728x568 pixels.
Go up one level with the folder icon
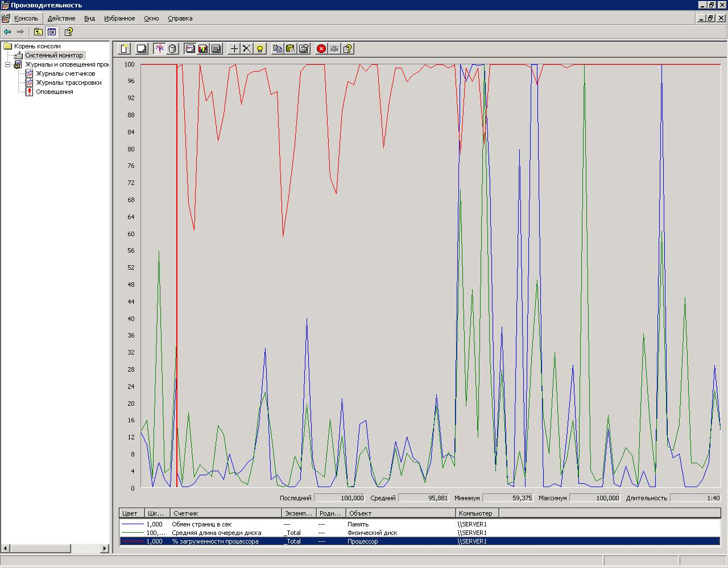point(38,32)
